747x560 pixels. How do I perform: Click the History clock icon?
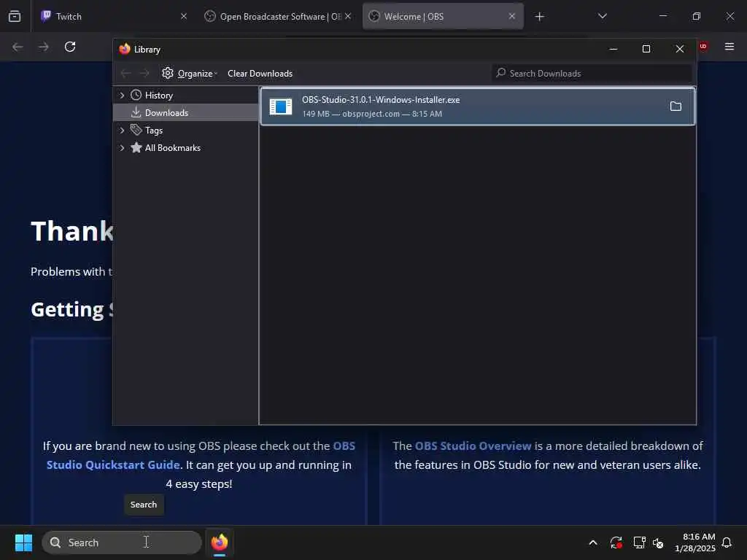[x=136, y=96]
